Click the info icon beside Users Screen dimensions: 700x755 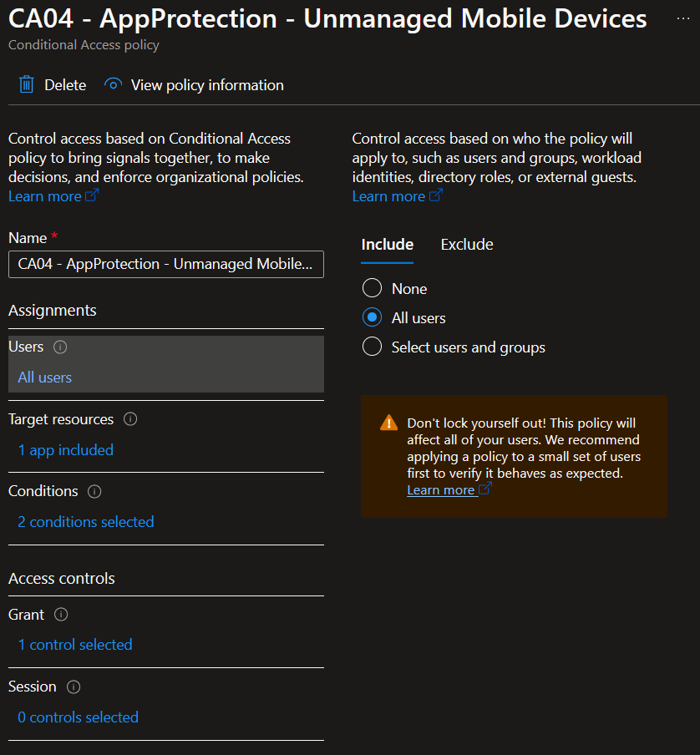pyautogui.click(x=60, y=347)
